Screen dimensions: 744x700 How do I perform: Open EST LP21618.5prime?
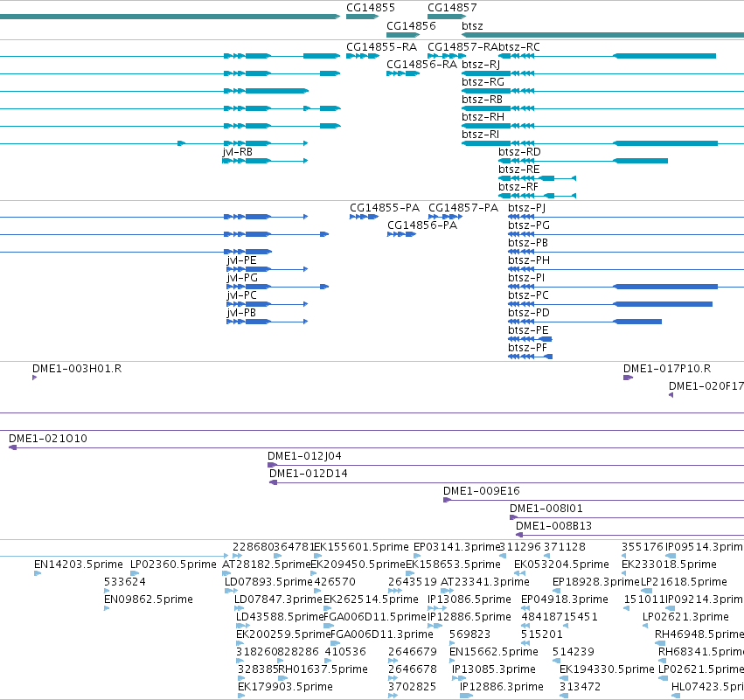pos(646,591)
